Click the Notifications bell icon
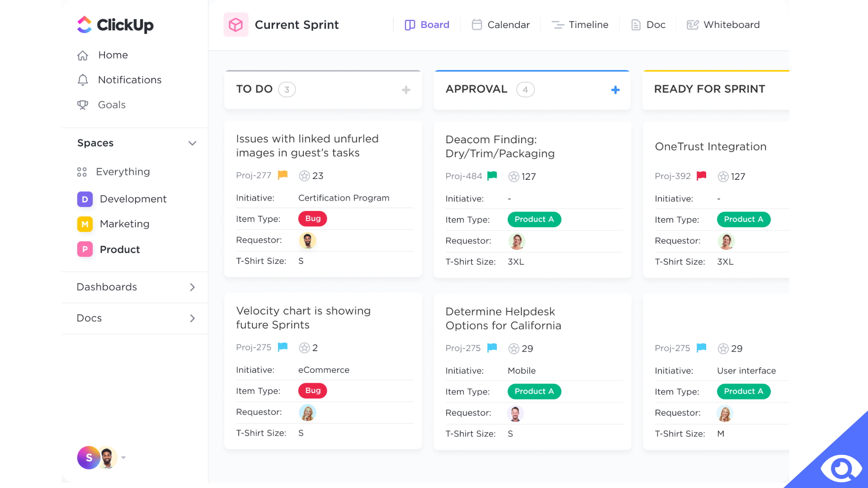 coord(84,80)
